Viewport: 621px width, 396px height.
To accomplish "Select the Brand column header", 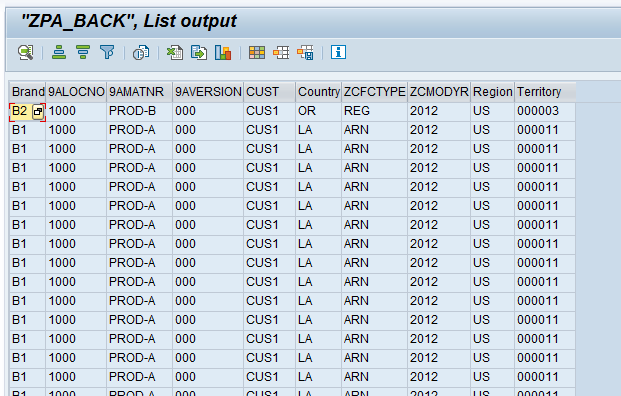I will point(27,92).
